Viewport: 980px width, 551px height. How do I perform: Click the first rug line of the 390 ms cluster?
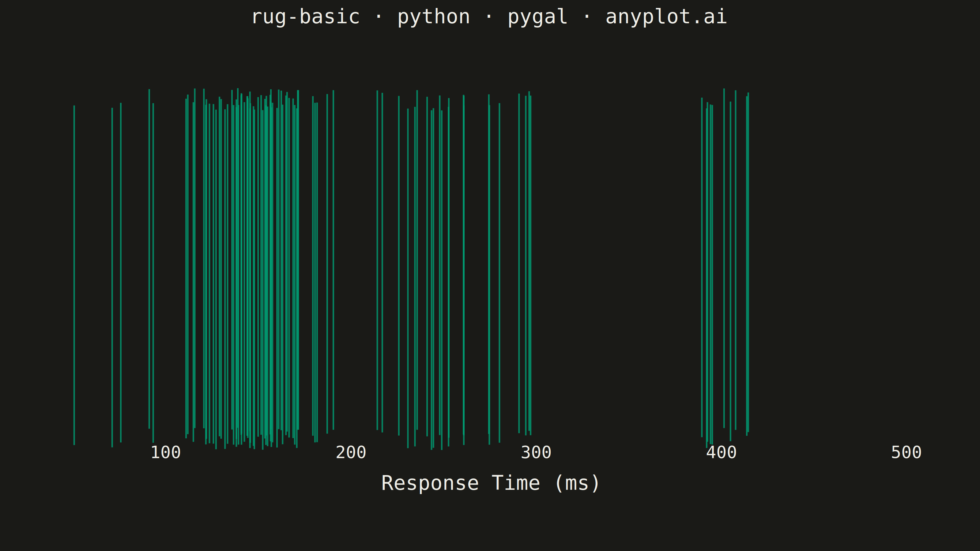click(702, 267)
